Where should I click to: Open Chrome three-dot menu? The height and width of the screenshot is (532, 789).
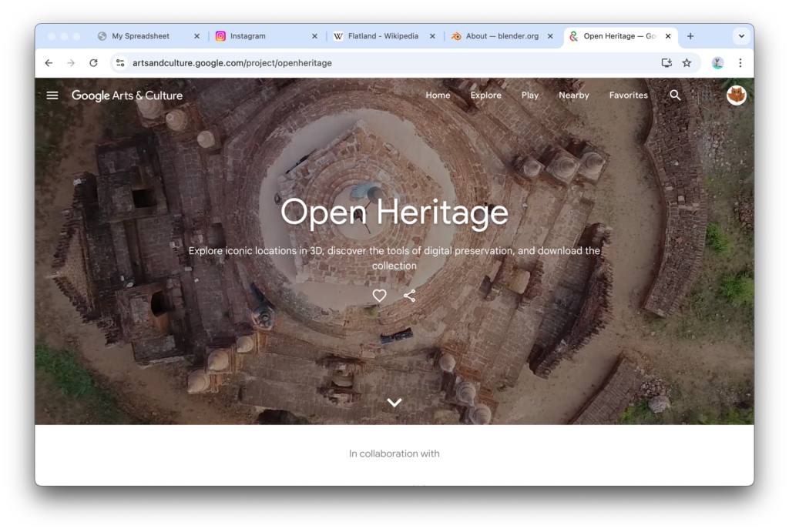740,63
